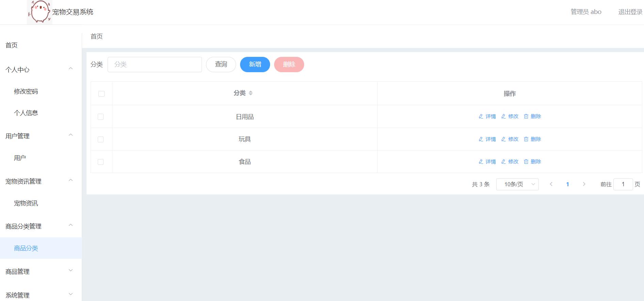Click the pet mascot logo image

40,12
